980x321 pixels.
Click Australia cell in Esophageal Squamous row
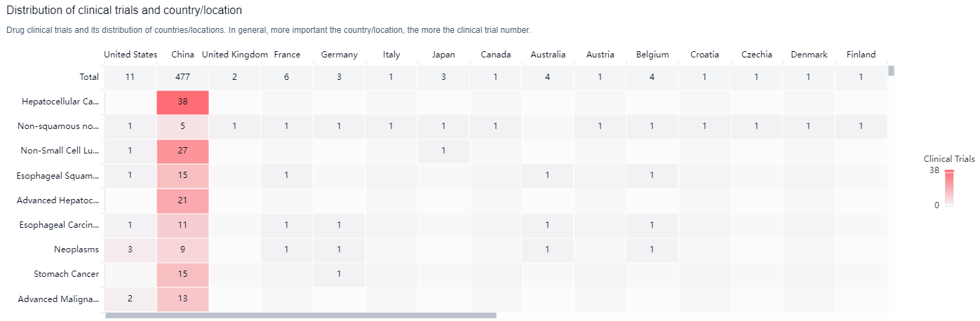pos(547,175)
